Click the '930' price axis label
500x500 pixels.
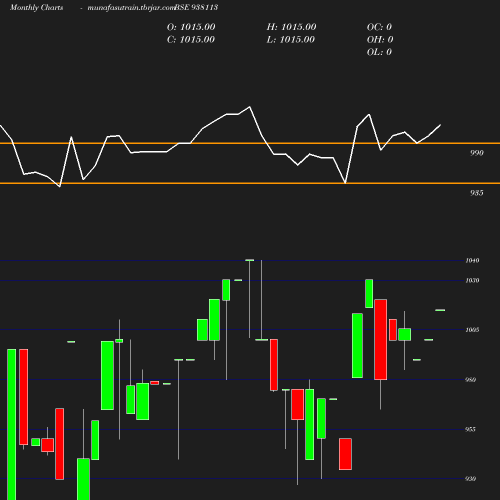pos(471,479)
